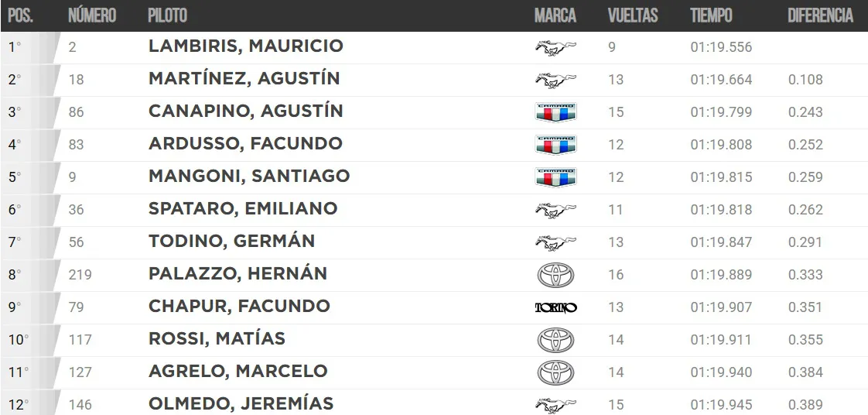Click the Camaro badge beside Ardusso

click(x=555, y=145)
